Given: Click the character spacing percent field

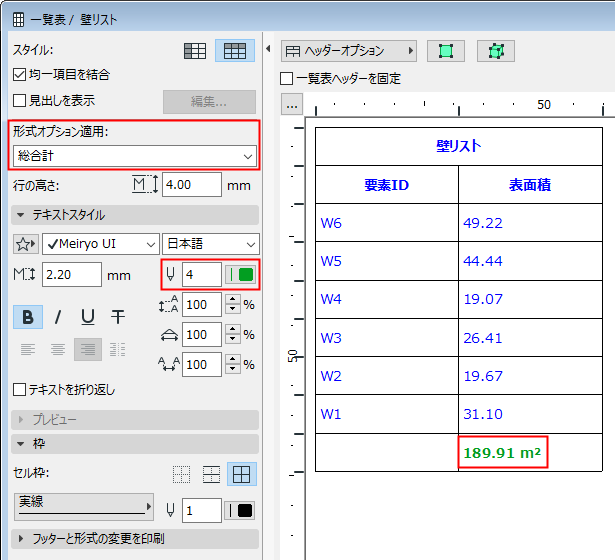Looking at the screenshot, I should coord(202,364).
